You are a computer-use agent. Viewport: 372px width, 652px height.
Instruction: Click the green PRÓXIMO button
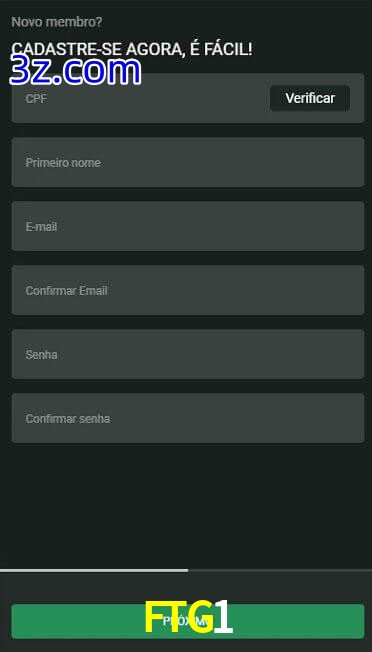(x=188, y=621)
